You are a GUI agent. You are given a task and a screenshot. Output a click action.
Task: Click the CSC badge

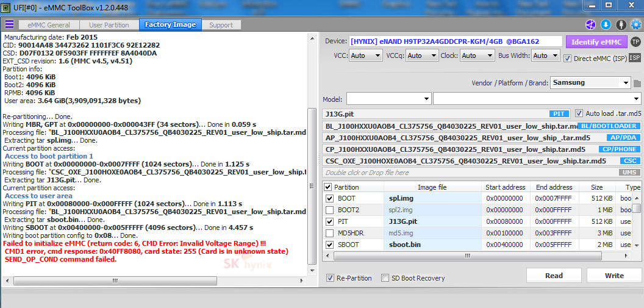(629, 161)
